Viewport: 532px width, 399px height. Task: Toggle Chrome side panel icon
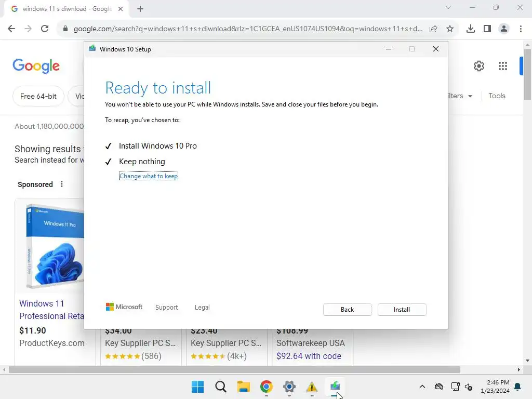pos(487,29)
